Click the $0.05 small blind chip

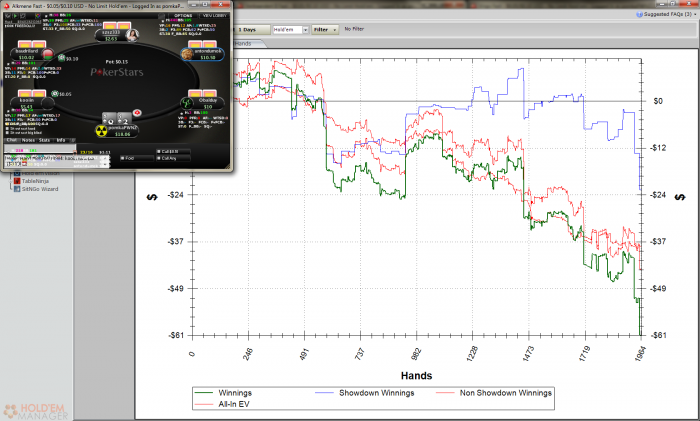click(x=55, y=94)
